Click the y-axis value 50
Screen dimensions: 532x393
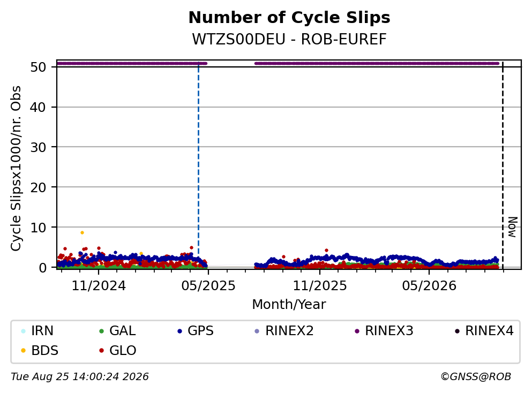(38, 67)
